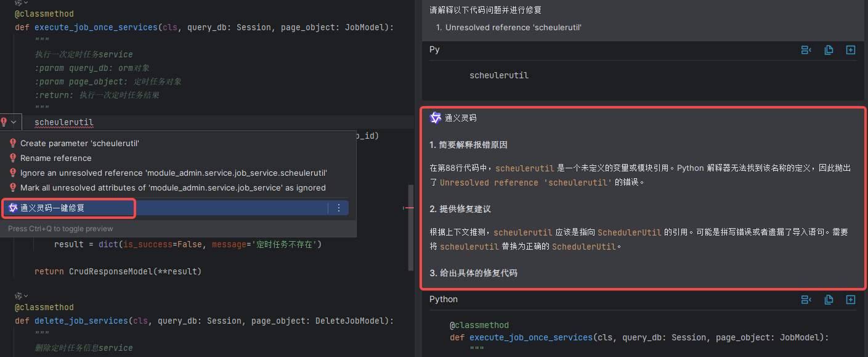Copy the Py code block contents

(x=829, y=50)
